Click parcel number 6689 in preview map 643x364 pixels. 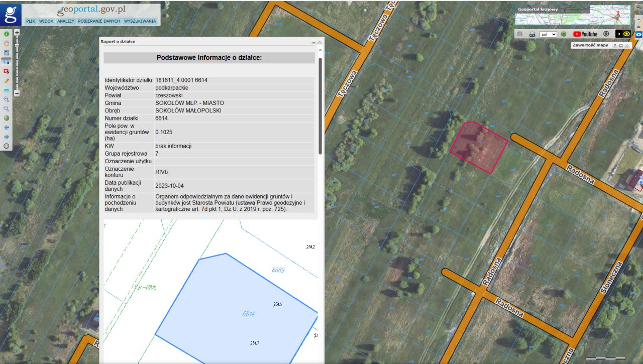click(278, 270)
